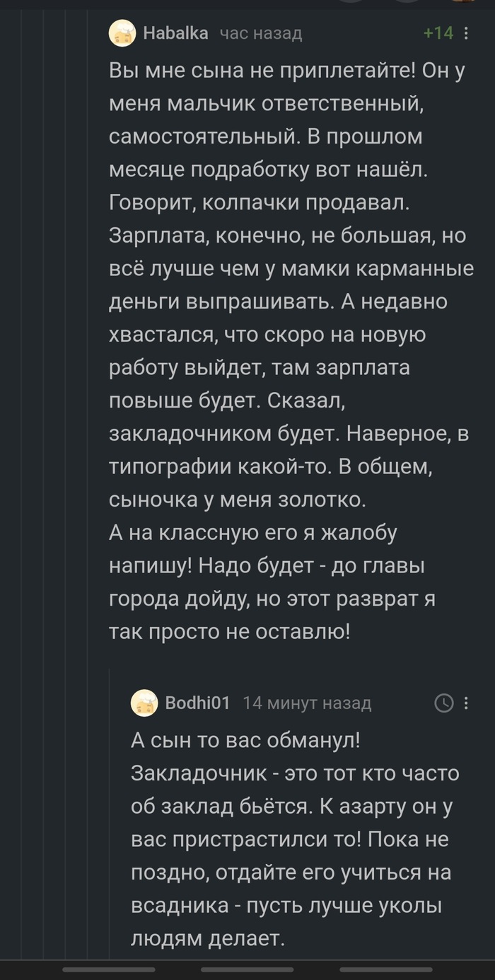The width and height of the screenshot is (495, 980).
Task: Open the Habalka username profile link
Action: pos(175,33)
